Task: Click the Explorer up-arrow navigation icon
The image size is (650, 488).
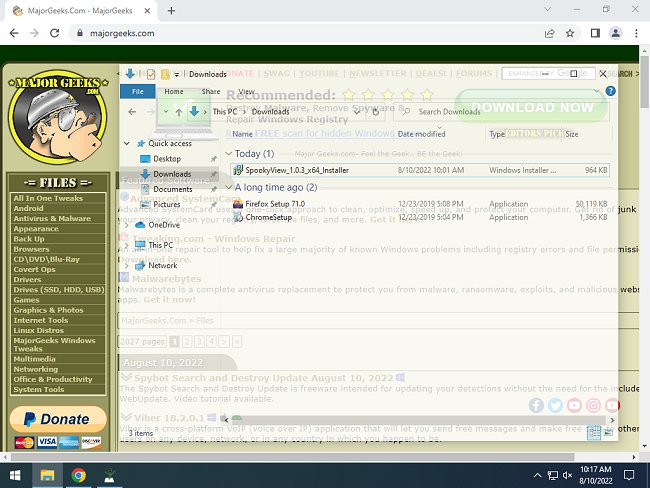Action: click(179, 112)
